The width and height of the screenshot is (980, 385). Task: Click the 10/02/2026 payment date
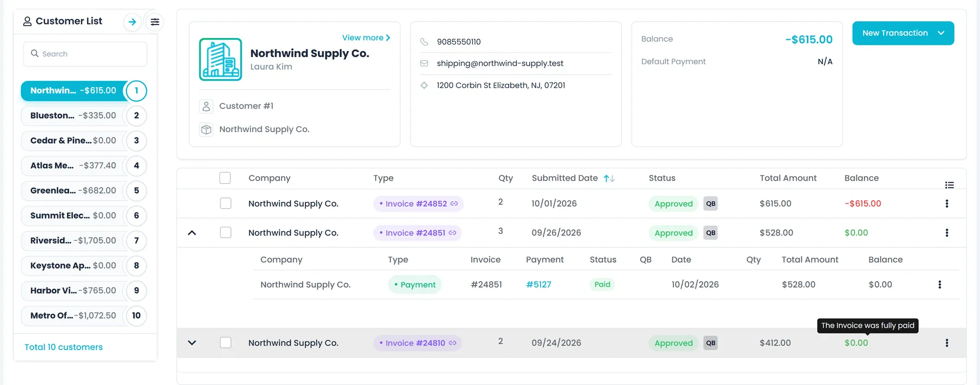coord(695,284)
